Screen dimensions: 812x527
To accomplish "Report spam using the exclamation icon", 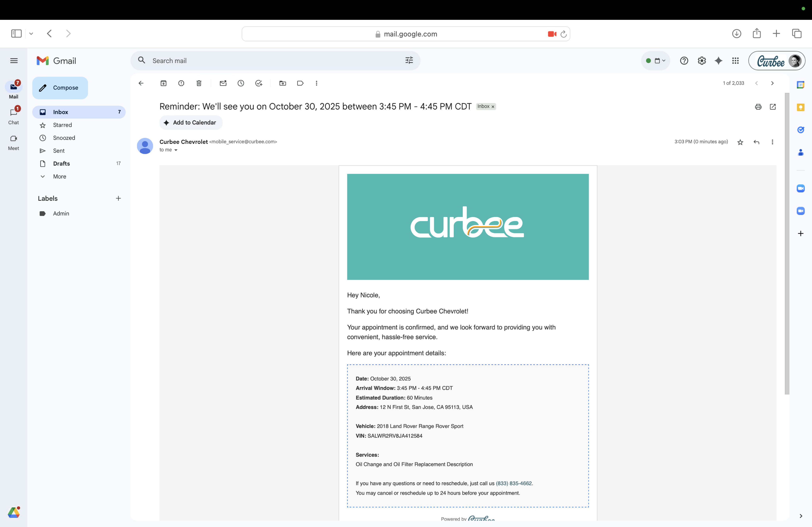I will (181, 83).
